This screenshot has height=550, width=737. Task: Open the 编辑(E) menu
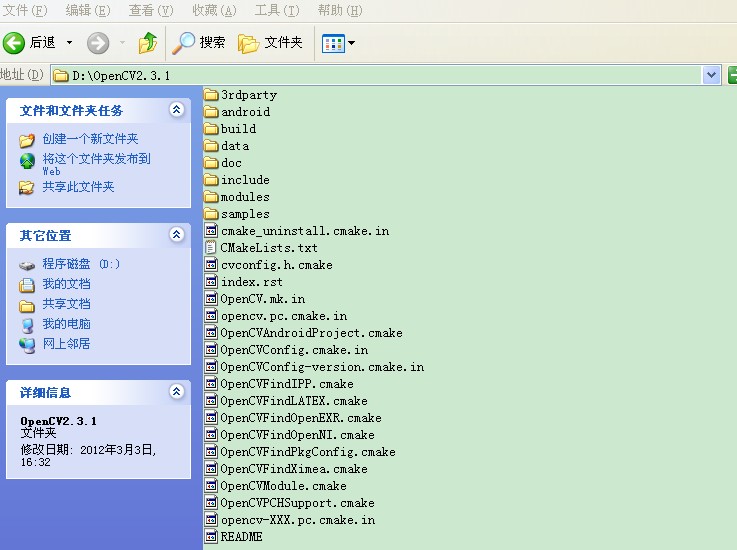[x=88, y=10]
